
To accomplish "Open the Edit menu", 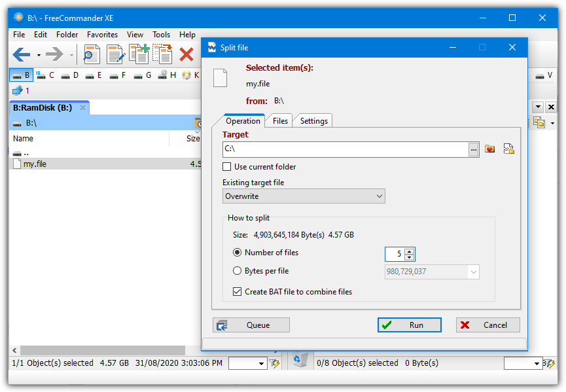I will pyautogui.click(x=41, y=35).
